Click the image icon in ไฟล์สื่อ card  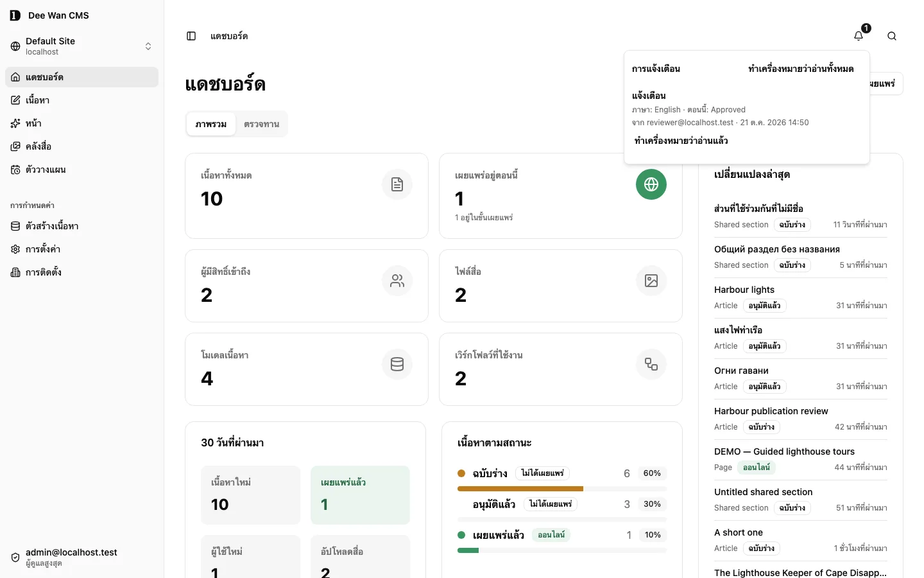(x=651, y=281)
